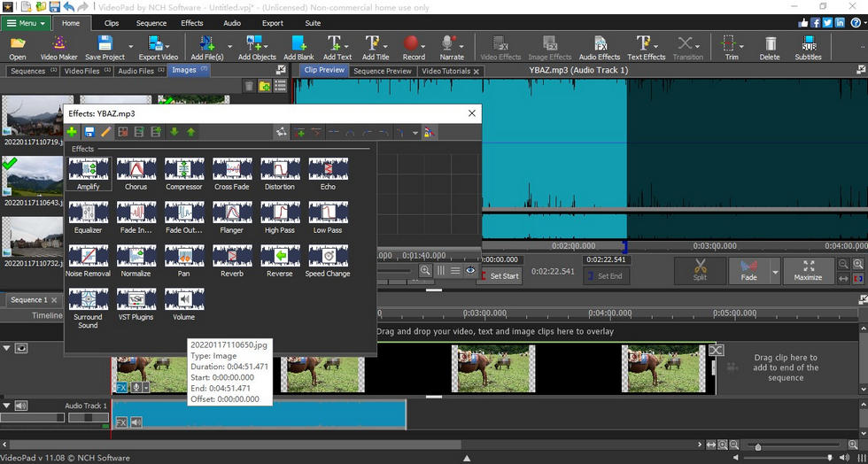Open the green Menu dropdown
The height and width of the screenshot is (464, 868).
click(26, 23)
